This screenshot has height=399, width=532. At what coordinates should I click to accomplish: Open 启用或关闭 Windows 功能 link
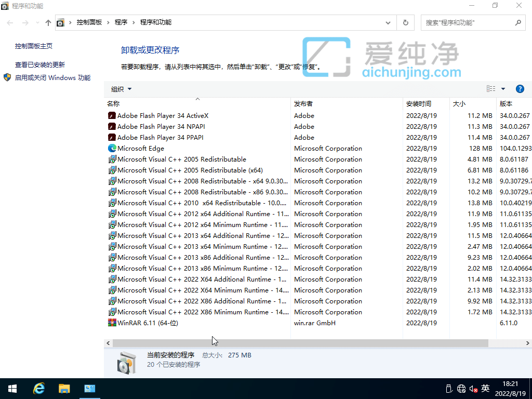pyautogui.click(x=52, y=78)
